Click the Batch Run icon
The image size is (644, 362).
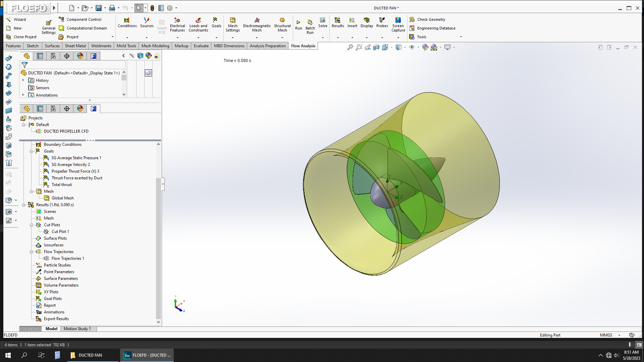click(x=310, y=22)
